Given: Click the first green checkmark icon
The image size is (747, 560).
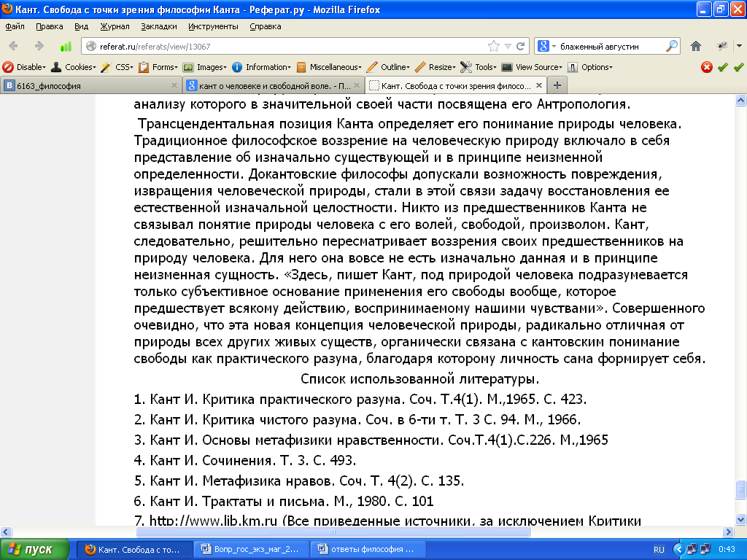Looking at the screenshot, I should pyautogui.click(x=723, y=67).
